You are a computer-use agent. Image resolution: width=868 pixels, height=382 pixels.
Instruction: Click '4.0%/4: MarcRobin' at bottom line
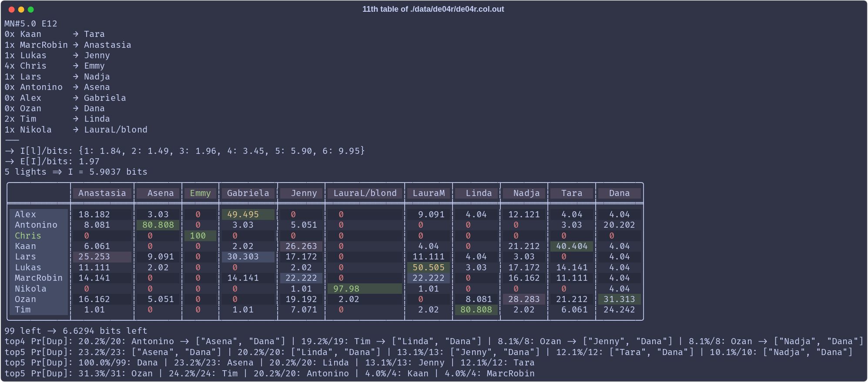(x=489, y=373)
